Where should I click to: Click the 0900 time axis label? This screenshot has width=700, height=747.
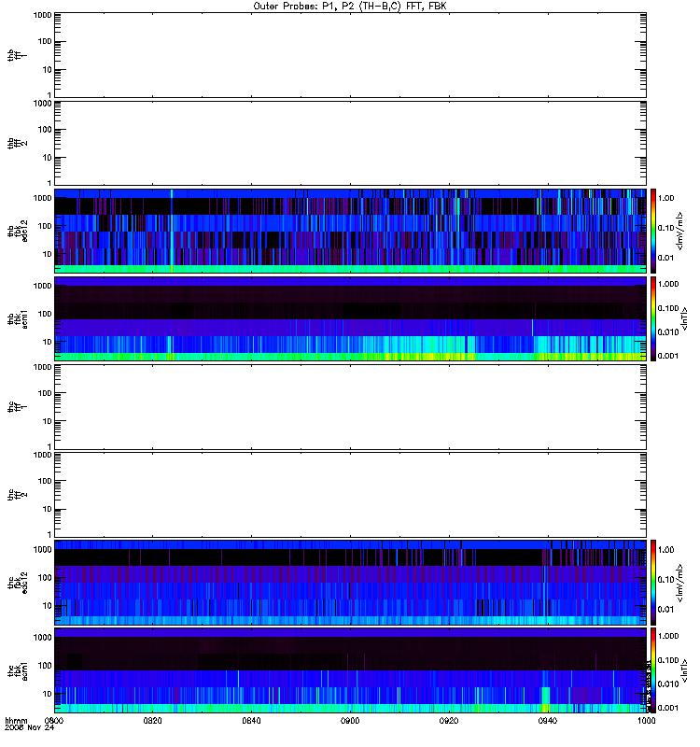tap(350, 720)
